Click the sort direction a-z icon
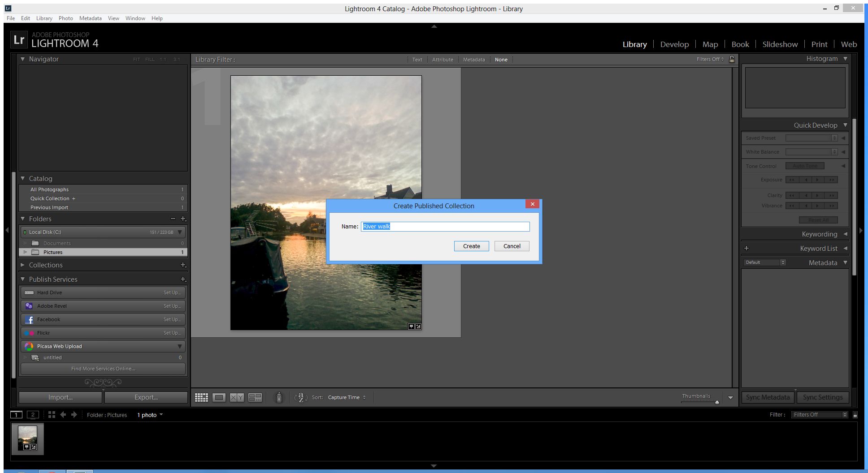The width and height of the screenshot is (868, 473). click(300, 397)
